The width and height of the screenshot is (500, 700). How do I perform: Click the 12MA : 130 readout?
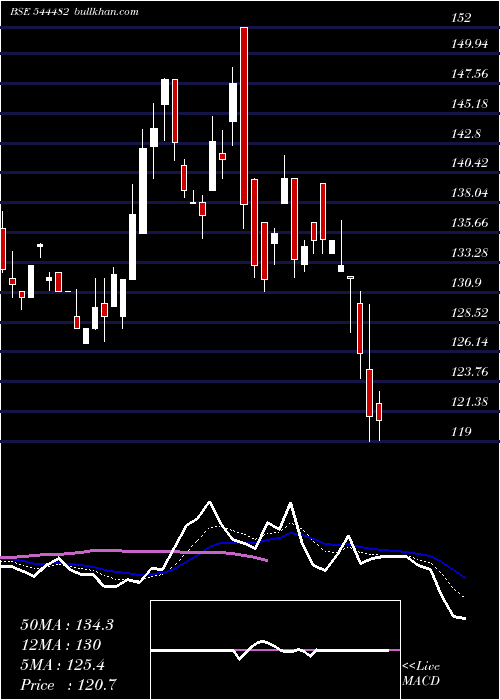coord(61,645)
